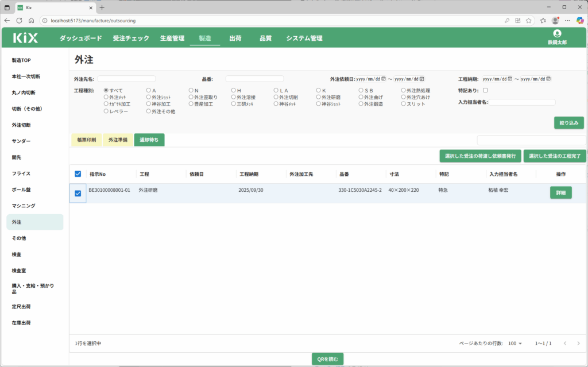Open calendar picker for 工程納期 end date

(548, 79)
